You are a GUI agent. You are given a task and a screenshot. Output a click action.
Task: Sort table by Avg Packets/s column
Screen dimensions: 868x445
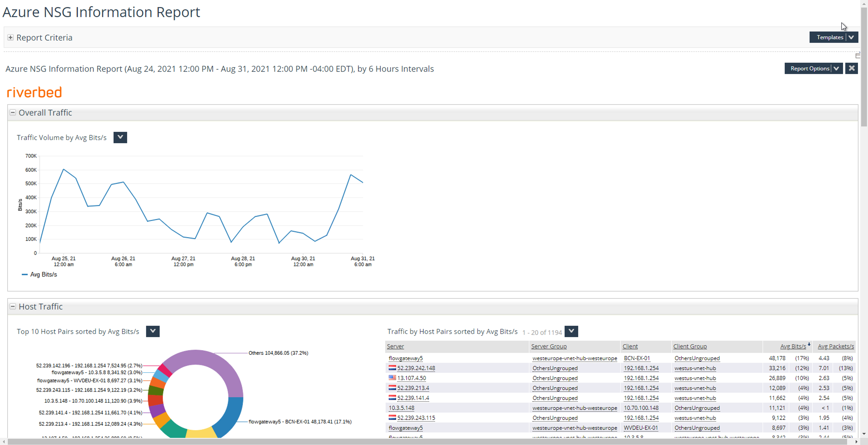point(836,346)
